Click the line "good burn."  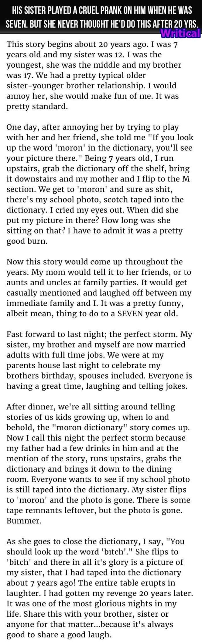[27, 241]
